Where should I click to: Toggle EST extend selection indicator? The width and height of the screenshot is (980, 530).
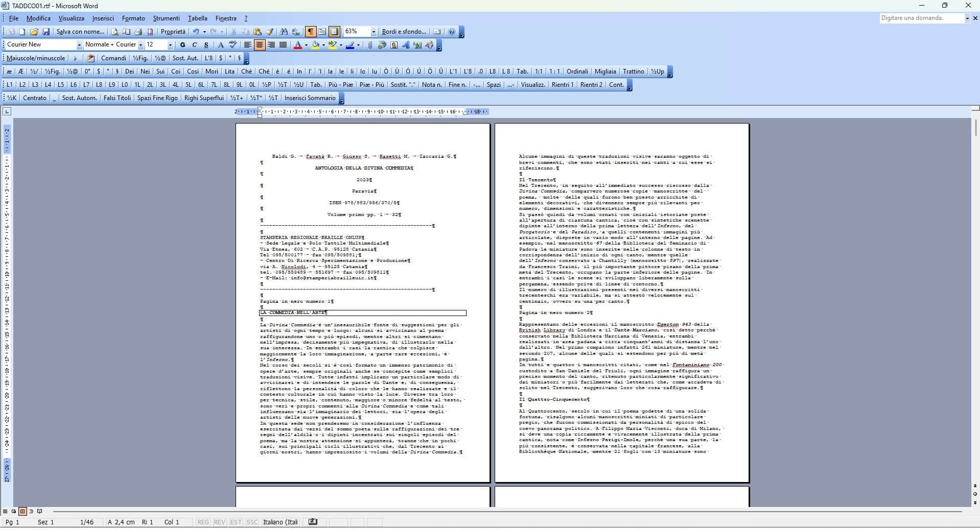click(x=236, y=522)
